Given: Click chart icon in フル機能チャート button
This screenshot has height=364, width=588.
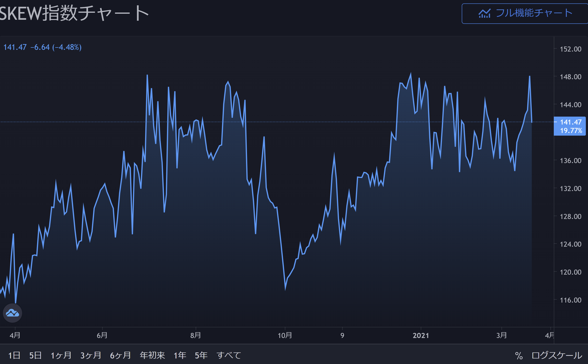Looking at the screenshot, I should click(484, 13).
